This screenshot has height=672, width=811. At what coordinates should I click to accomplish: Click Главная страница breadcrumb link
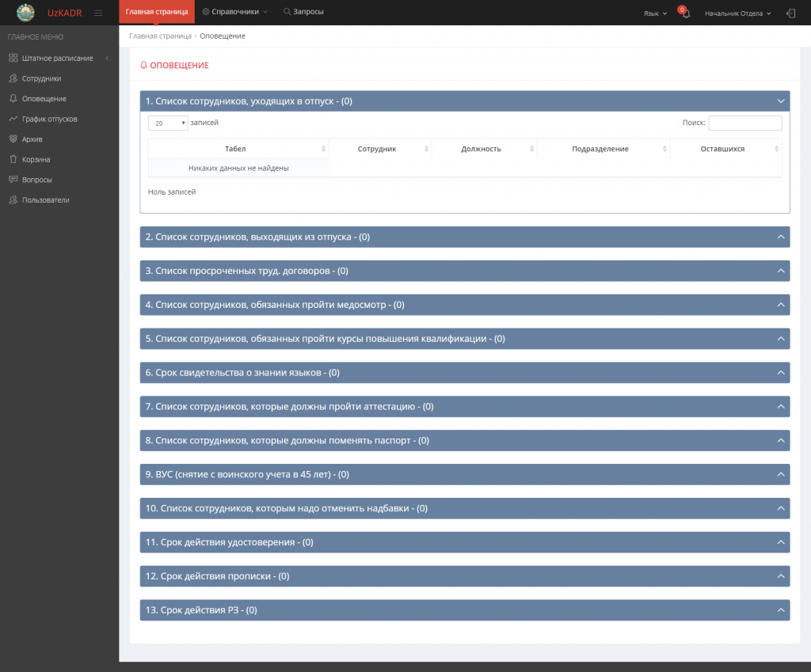(160, 36)
